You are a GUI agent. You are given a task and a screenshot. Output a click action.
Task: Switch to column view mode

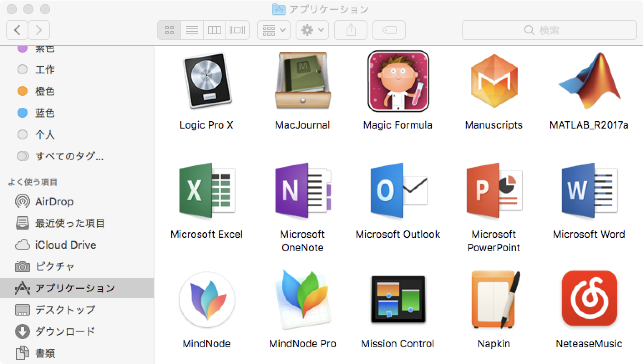point(215,30)
